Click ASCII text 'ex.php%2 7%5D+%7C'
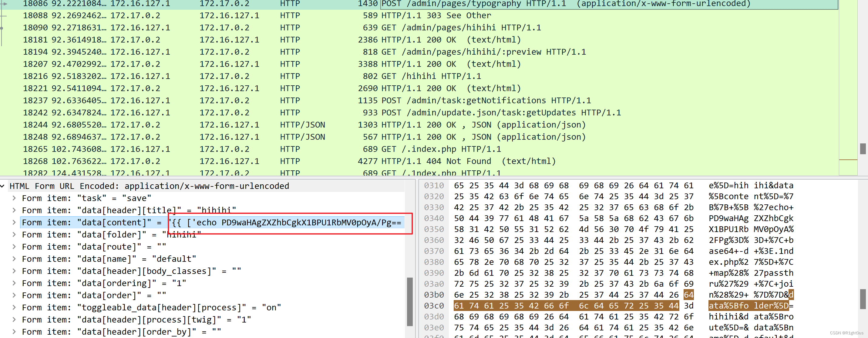 click(x=751, y=262)
